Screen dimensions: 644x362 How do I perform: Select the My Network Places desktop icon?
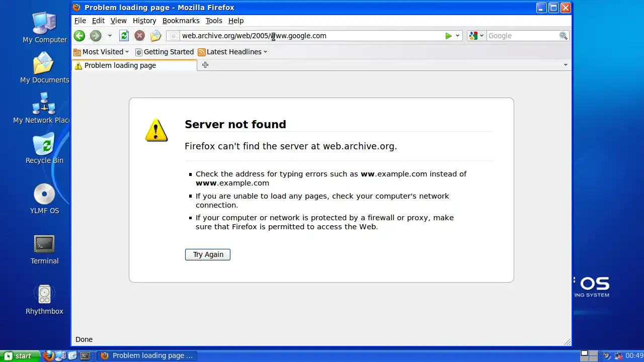[x=43, y=108]
